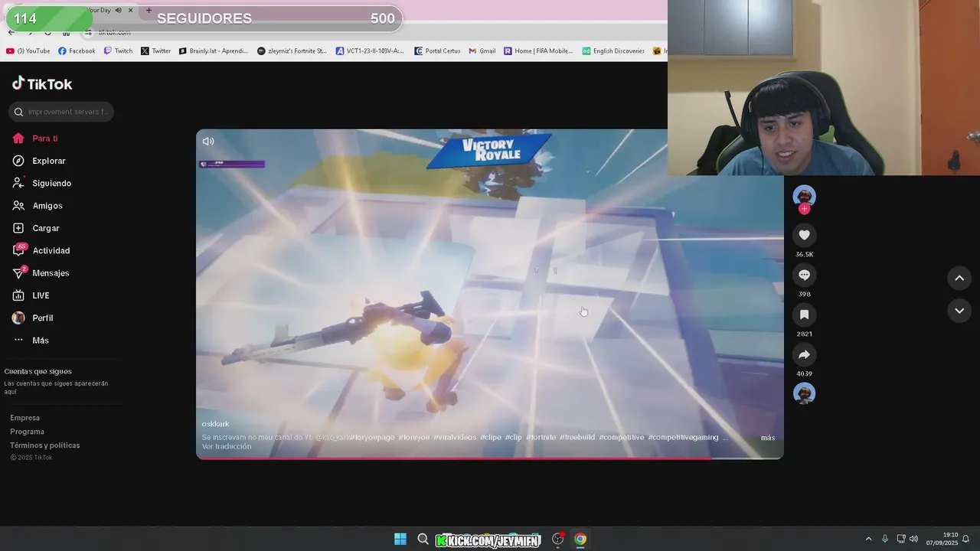Open the sound disc avatar
This screenshot has width=980, height=551.
(804, 393)
